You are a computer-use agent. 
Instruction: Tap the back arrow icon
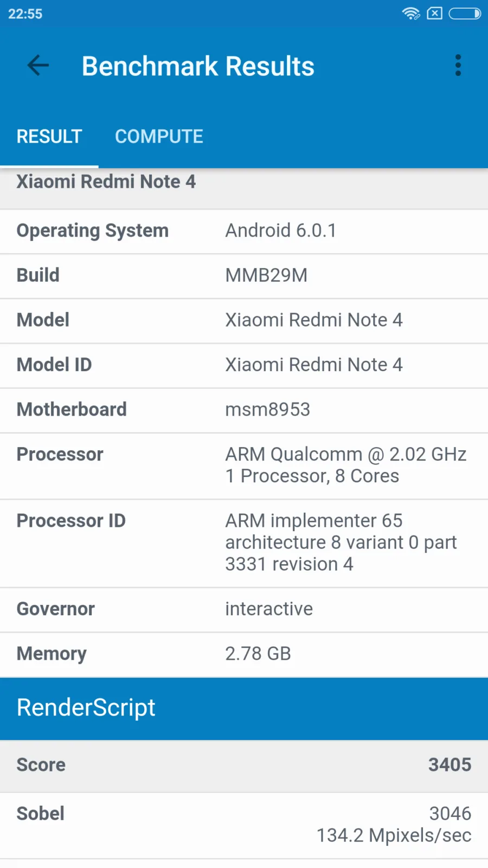point(38,66)
